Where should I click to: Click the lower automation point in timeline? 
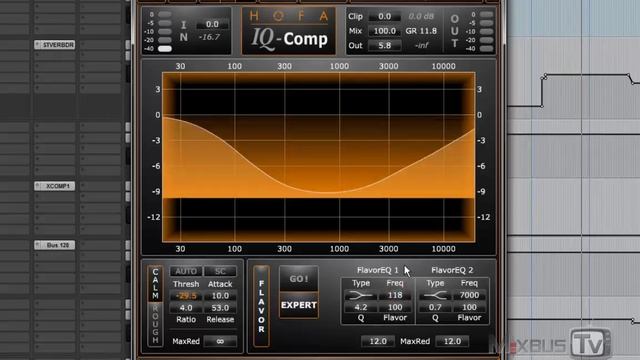point(542,106)
